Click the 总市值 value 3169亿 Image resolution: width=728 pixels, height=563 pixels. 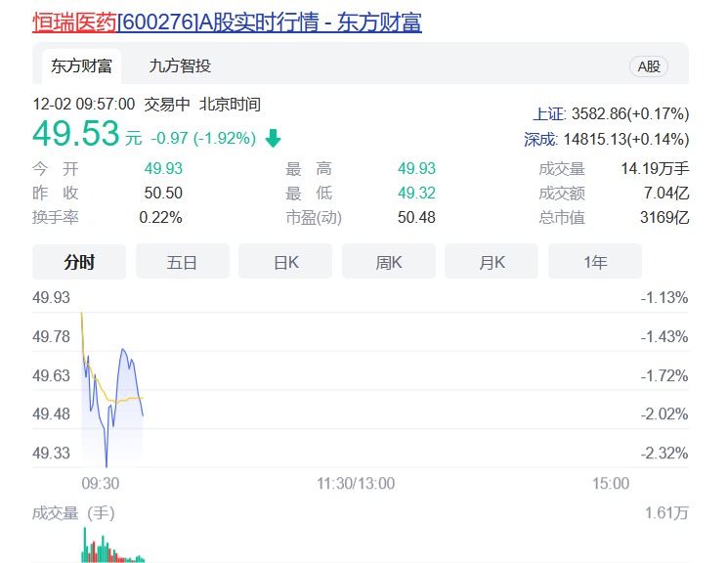click(x=664, y=217)
